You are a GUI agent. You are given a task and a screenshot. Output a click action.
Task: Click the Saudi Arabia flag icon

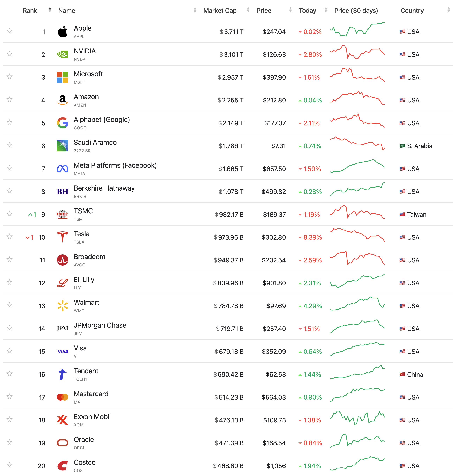click(402, 146)
